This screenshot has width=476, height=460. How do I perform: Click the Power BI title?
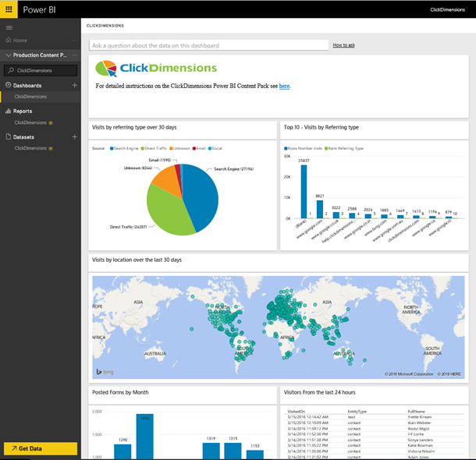click(x=39, y=9)
